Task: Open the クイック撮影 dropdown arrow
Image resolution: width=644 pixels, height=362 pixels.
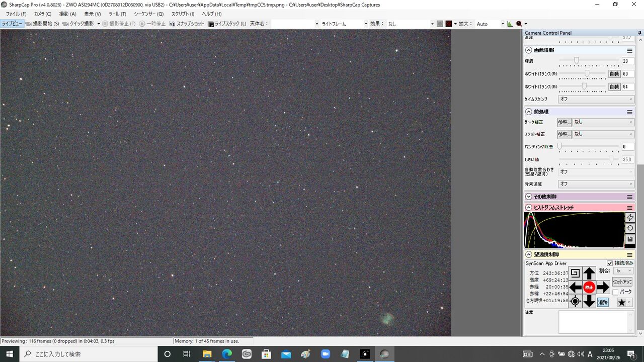Action: point(99,24)
